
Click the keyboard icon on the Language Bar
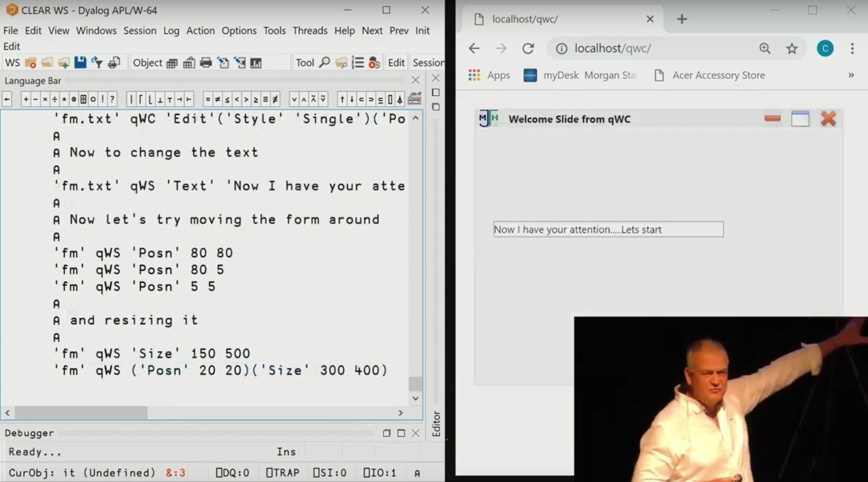[415, 99]
